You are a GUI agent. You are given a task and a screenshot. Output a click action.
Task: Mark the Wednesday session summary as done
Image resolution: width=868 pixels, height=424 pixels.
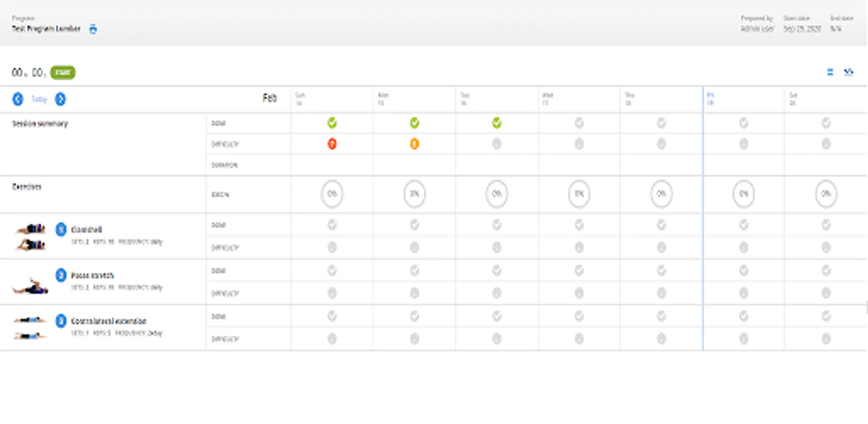tap(579, 123)
